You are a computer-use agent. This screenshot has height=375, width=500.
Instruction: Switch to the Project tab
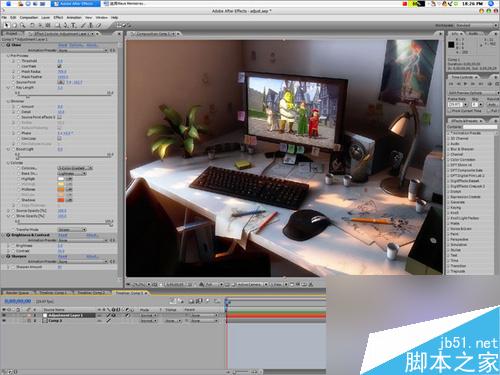point(12,34)
